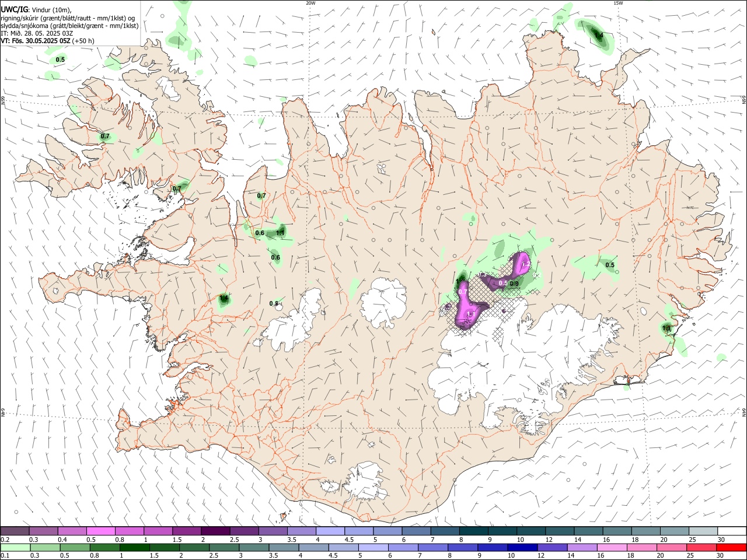Click the palest green first swatch in the lower scale
Viewport: 747px width, 560px height.
15,547
